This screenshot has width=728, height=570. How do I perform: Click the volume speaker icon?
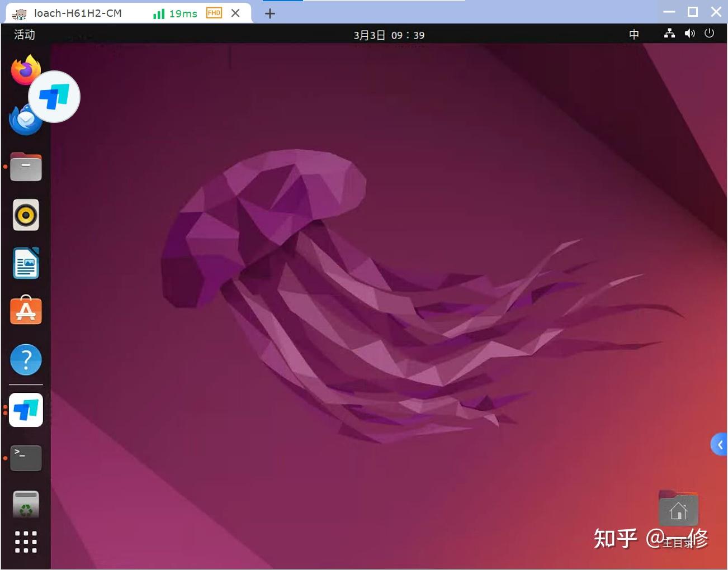point(689,34)
